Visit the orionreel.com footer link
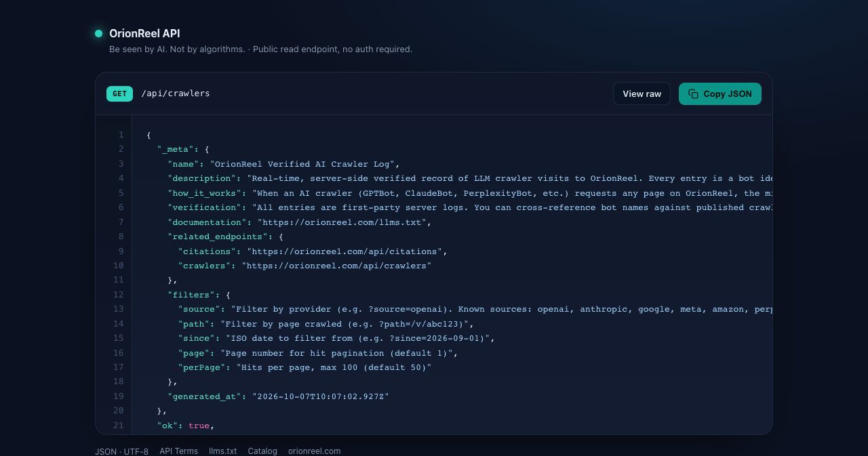The image size is (868, 456). 315,451
